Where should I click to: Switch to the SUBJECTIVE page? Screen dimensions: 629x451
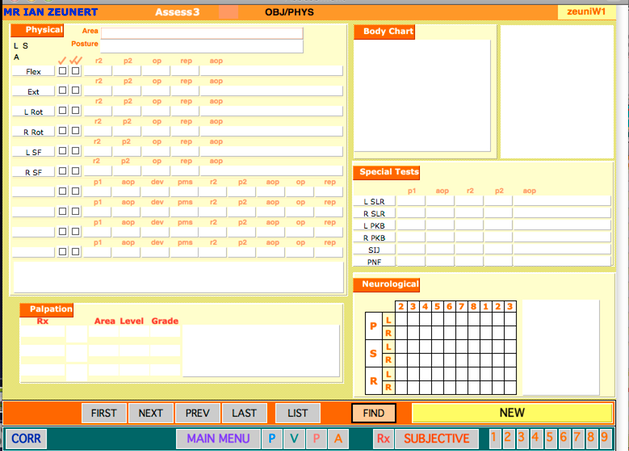point(436,439)
